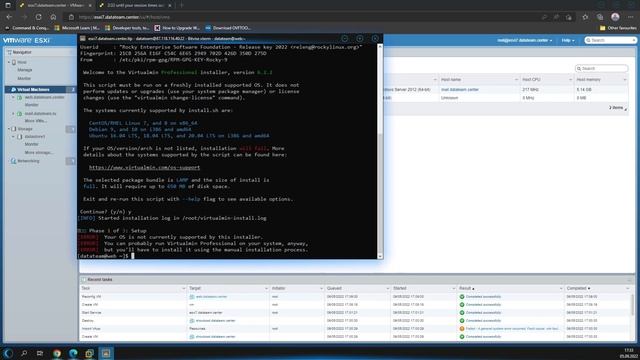Open Task column dropdown in Recent tasks

click(x=183, y=289)
